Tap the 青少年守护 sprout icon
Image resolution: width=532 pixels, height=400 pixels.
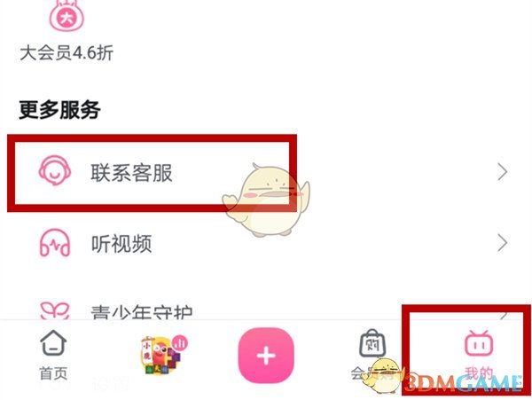point(55,310)
